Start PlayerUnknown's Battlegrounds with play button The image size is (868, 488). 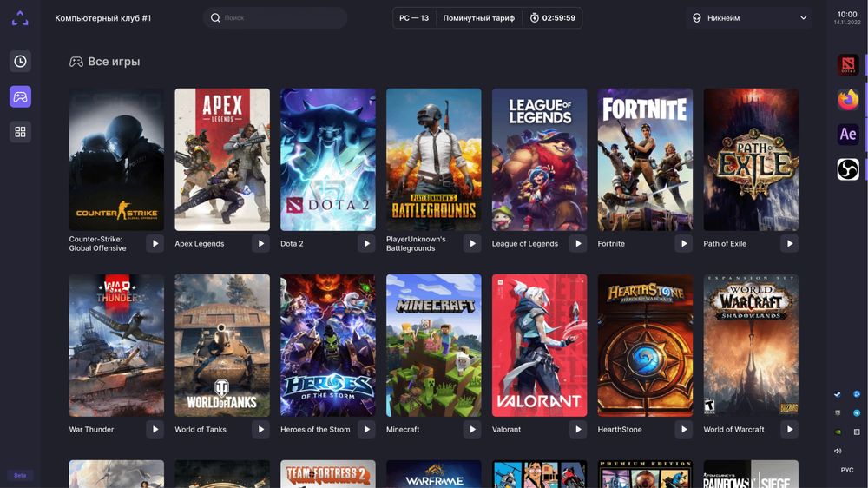(472, 244)
